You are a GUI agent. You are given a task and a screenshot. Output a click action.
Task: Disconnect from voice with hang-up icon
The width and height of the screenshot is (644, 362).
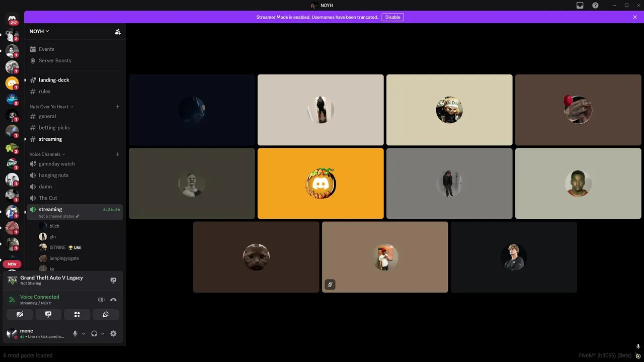tap(113, 300)
